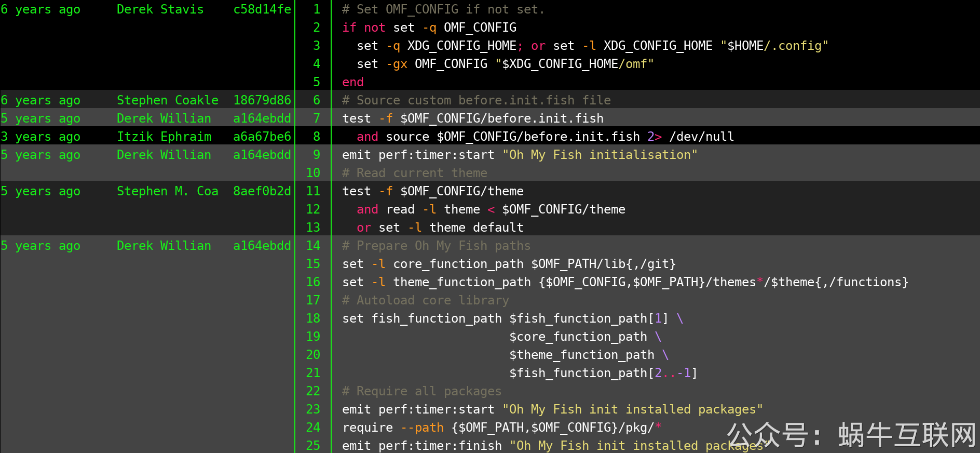Screen dimensions: 980x453
Task: Click commit hash a6a67be6
Action: 262,137
